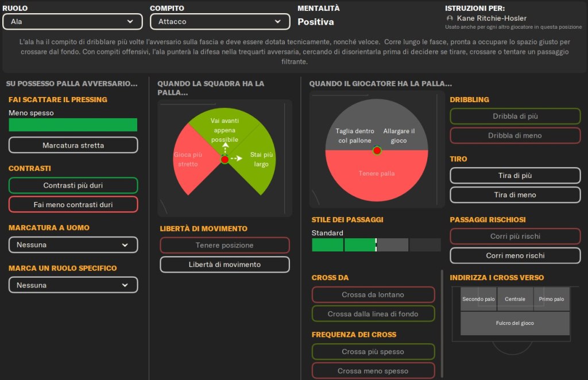Screen dimensions: 588x380
Task: Click the player icon beside Kane Ritchie-Hosler
Action: click(x=450, y=18)
